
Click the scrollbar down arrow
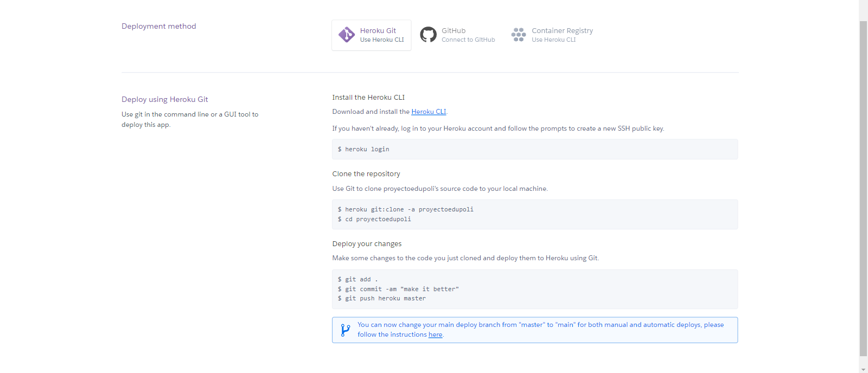(x=863, y=369)
